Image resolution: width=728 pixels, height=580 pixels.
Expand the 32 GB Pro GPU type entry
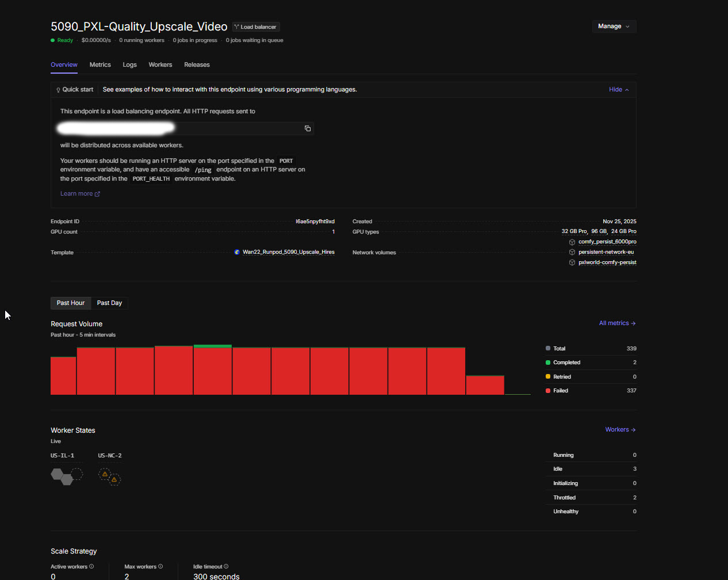(x=574, y=231)
